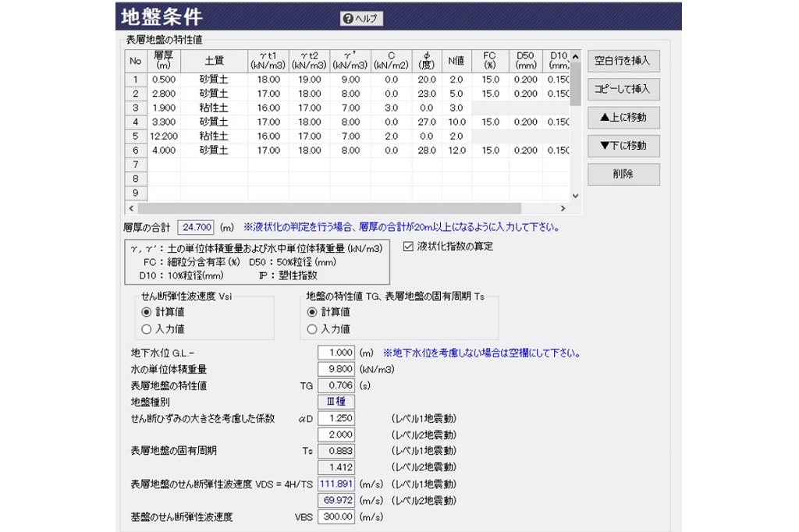Click the table's vertical scrollbar thumb
The height and width of the screenshot is (532, 799).
coord(575,84)
